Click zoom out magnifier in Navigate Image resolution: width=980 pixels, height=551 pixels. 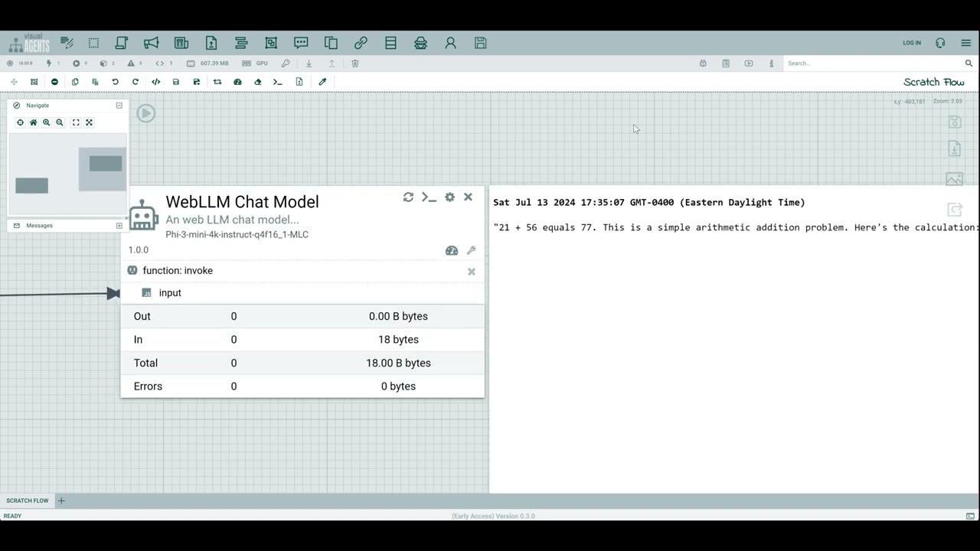coord(59,122)
